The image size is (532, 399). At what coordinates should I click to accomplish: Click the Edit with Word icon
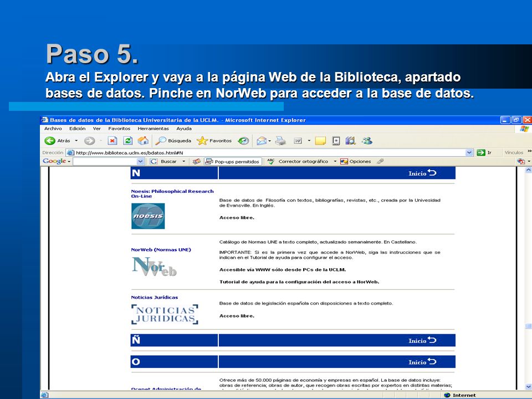[x=298, y=140]
